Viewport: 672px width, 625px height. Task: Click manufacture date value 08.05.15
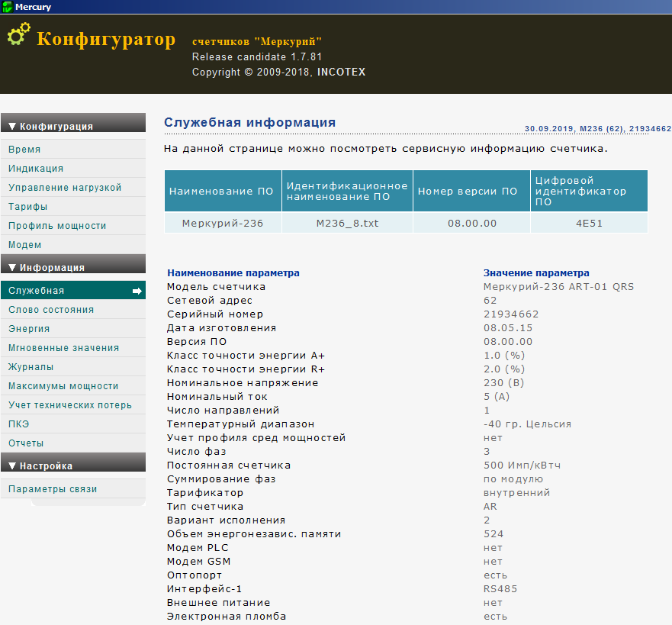tap(508, 328)
